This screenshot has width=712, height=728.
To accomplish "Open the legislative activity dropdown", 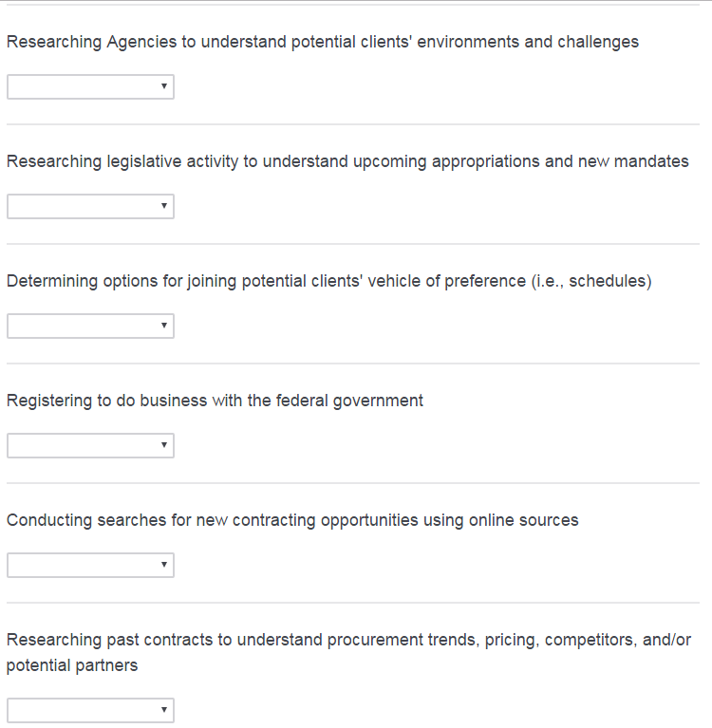I will 90,207.
